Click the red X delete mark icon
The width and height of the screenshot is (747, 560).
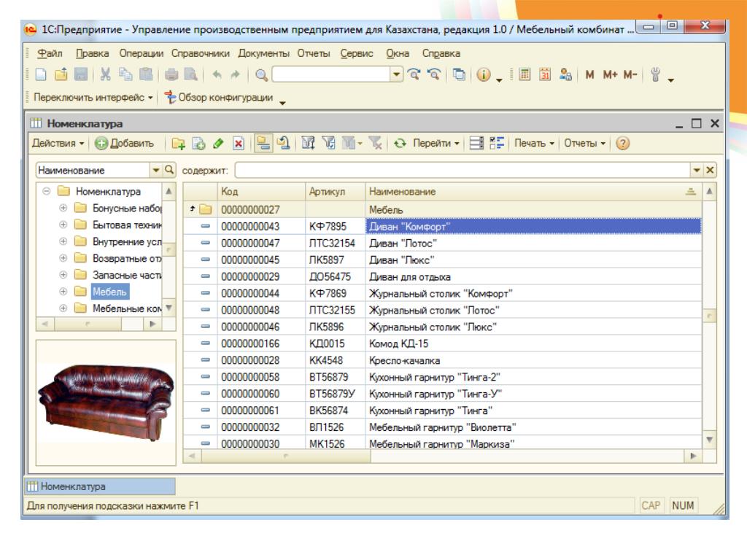pyautogui.click(x=239, y=144)
